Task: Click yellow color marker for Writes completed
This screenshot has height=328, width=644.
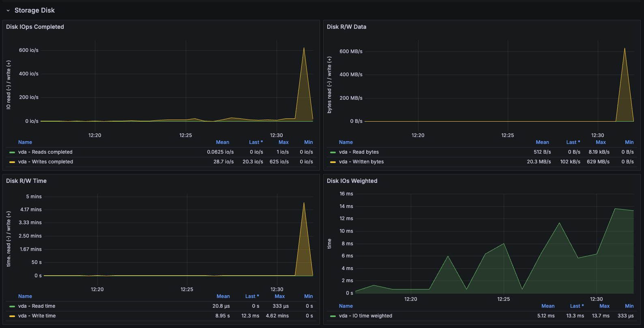Action: point(12,162)
